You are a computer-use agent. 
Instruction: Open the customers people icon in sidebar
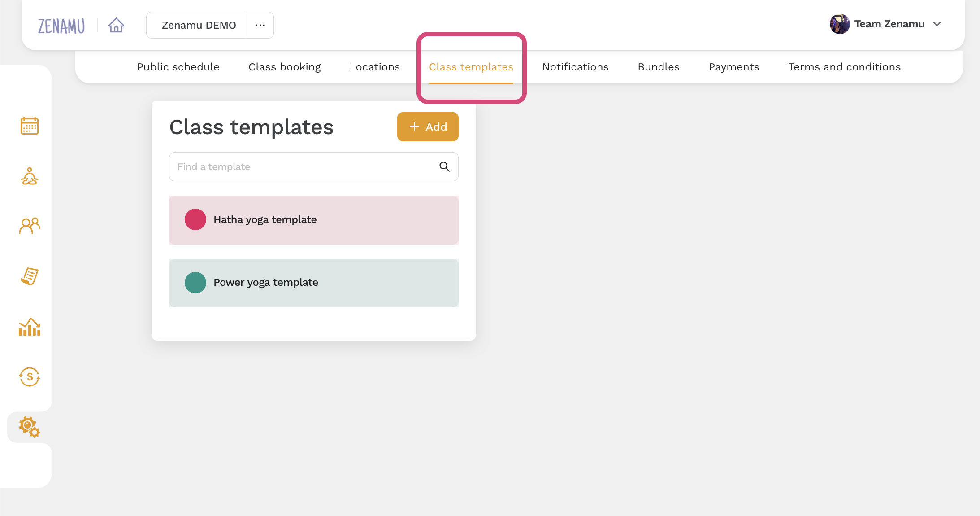point(30,226)
